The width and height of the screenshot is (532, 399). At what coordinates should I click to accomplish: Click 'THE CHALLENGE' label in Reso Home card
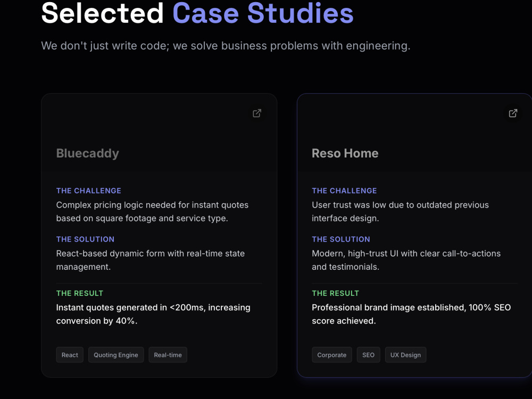click(344, 190)
